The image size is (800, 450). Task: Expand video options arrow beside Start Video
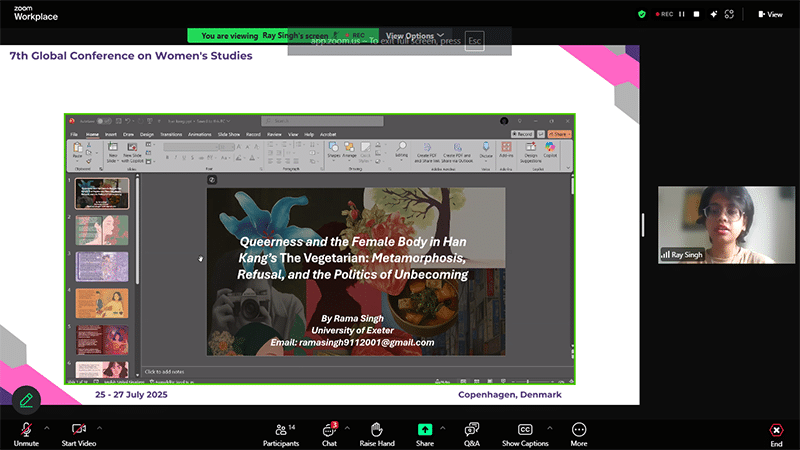[x=99, y=427]
